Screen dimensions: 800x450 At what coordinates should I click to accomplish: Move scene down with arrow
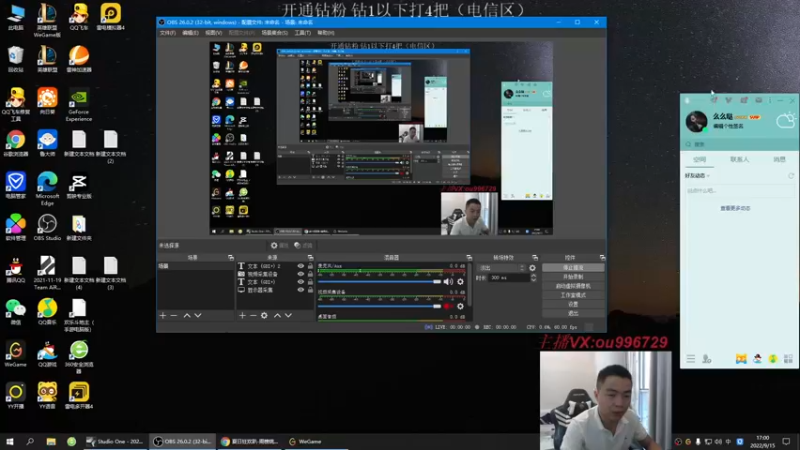[x=198, y=316]
